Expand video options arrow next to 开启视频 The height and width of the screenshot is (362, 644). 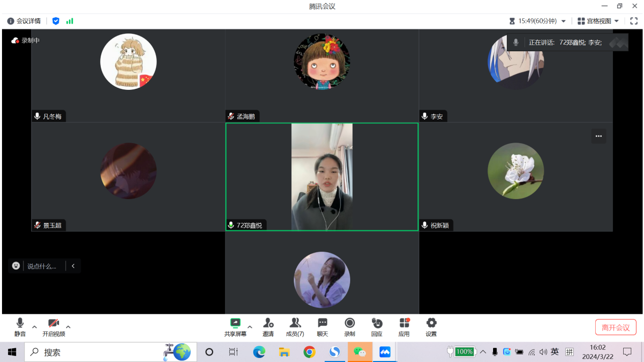point(68,327)
